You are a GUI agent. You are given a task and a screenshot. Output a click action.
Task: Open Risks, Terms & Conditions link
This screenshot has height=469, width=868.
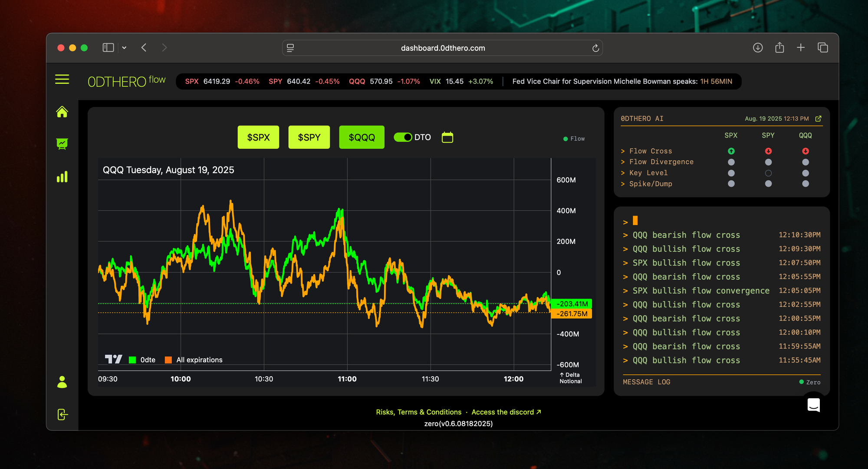point(418,412)
